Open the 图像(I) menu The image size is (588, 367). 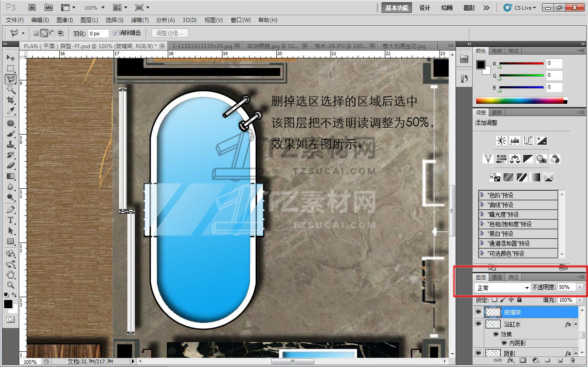point(65,20)
